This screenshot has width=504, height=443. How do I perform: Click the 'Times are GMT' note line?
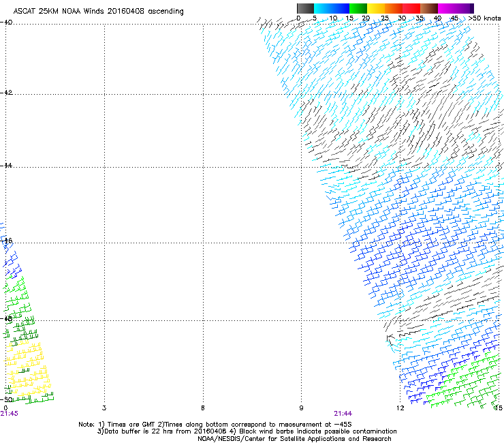pyautogui.click(x=215, y=425)
